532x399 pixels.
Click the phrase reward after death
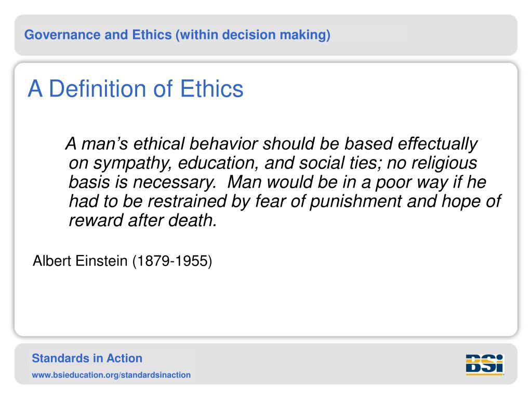142,220
